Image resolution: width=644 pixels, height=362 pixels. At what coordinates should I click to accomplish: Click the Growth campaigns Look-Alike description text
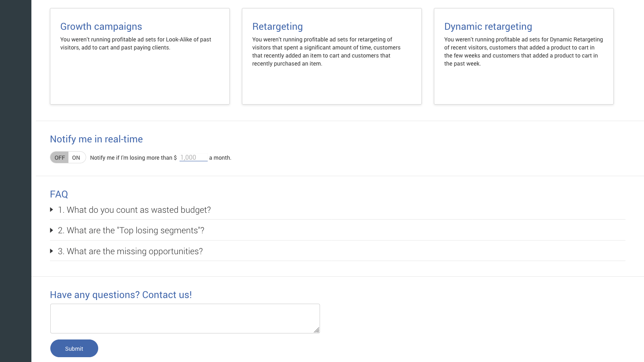pos(136,43)
